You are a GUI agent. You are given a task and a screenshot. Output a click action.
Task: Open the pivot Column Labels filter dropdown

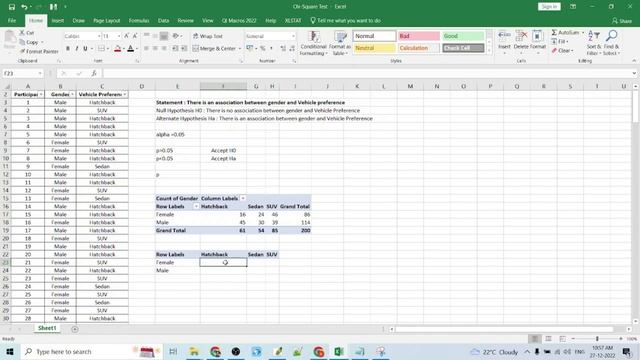click(243, 198)
